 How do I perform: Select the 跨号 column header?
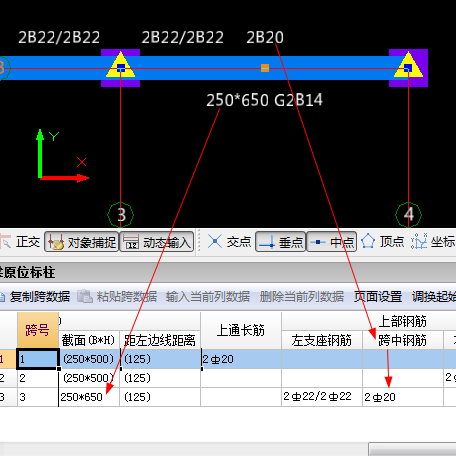tap(38, 330)
